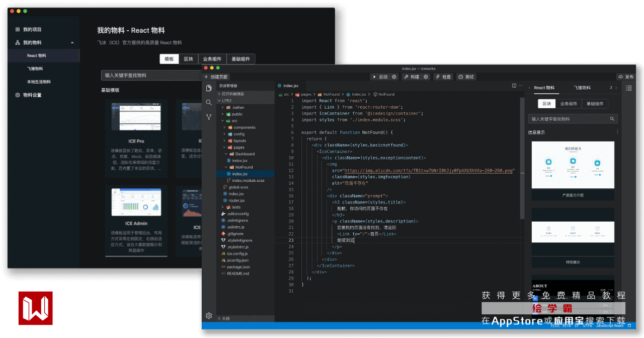Select the 产品能力介绍 block thumbnail
This screenshot has width=644, height=338.
coord(573,166)
